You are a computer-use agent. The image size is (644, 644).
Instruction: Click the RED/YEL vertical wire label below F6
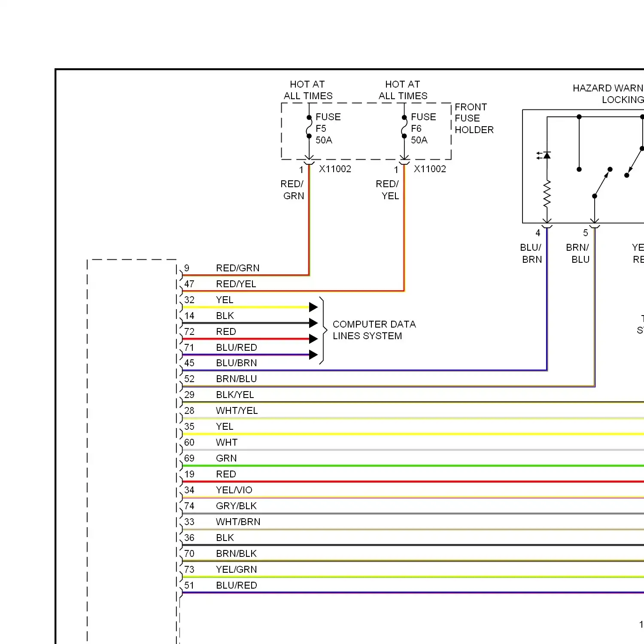coord(388,190)
